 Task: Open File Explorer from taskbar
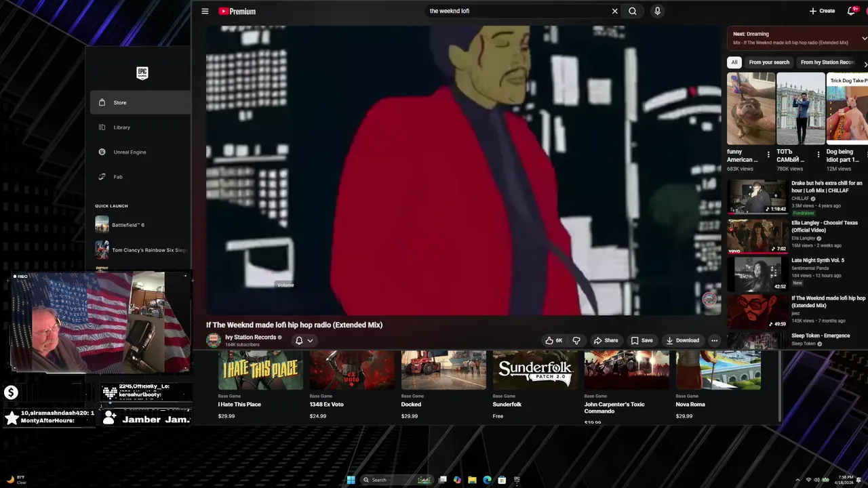[x=472, y=480]
